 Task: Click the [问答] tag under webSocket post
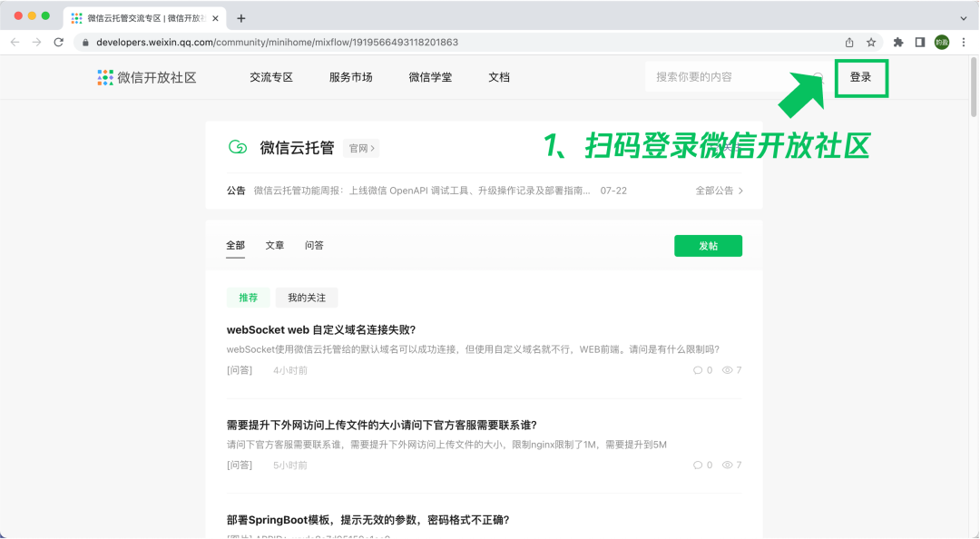pos(240,370)
